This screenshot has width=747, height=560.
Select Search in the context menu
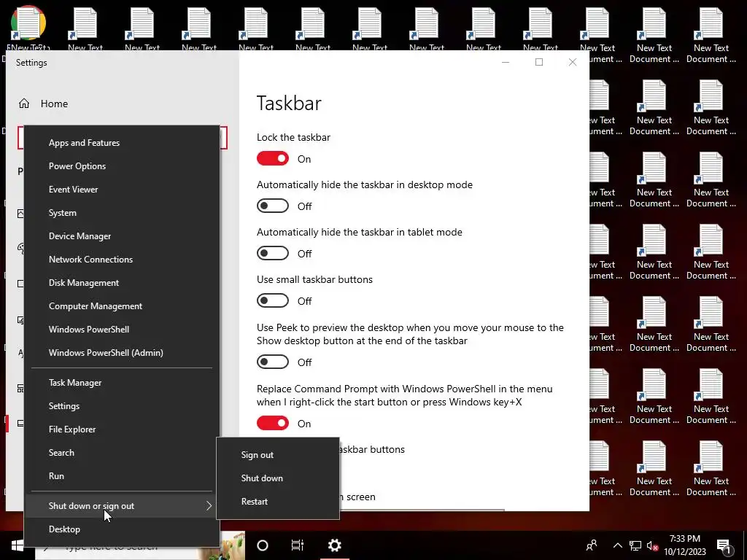(x=122, y=453)
